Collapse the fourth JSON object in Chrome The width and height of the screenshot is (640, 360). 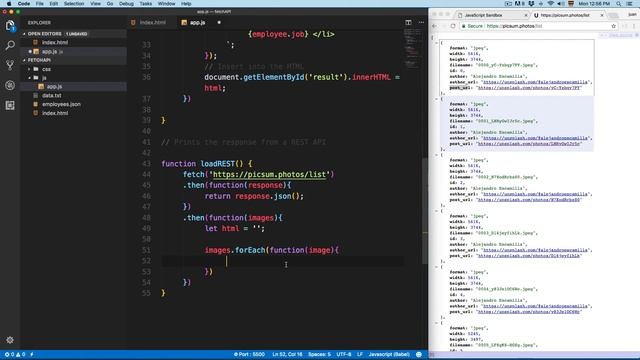436,211
